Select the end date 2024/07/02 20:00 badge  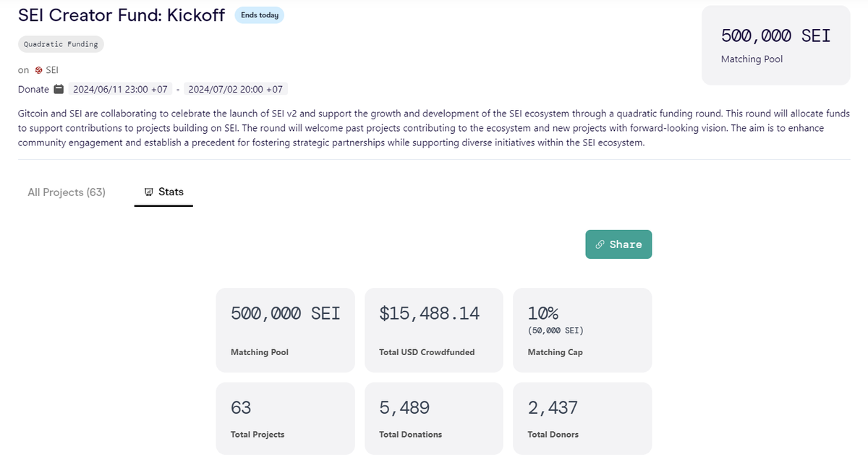point(236,88)
